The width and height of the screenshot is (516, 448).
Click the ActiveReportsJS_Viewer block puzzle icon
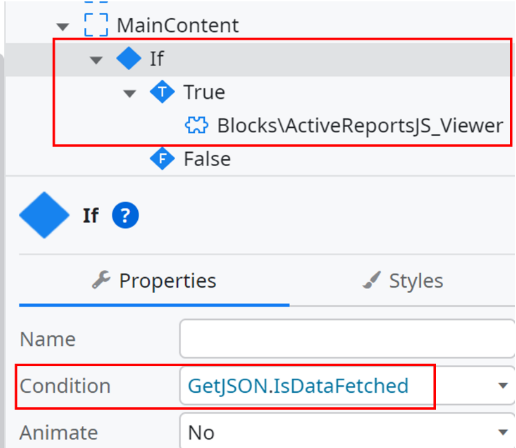(196, 125)
